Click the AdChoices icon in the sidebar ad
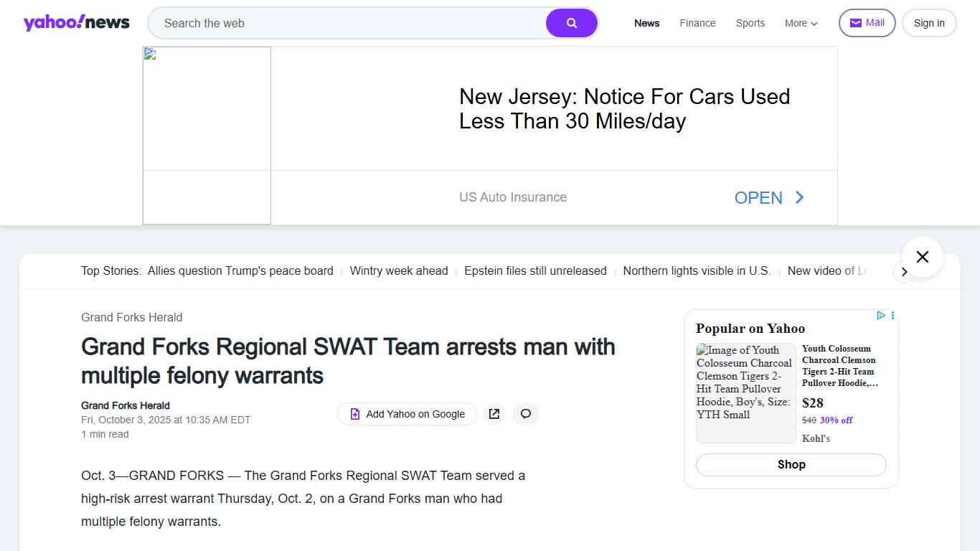The width and height of the screenshot is (980, 551). click(881, 316)
